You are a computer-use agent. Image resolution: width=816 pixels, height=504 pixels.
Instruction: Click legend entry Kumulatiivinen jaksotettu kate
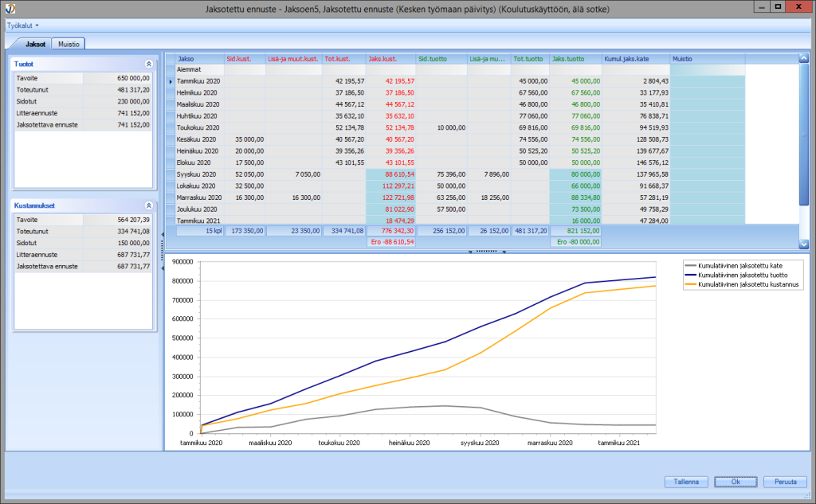pyautogui.click(x=734, y=266)
